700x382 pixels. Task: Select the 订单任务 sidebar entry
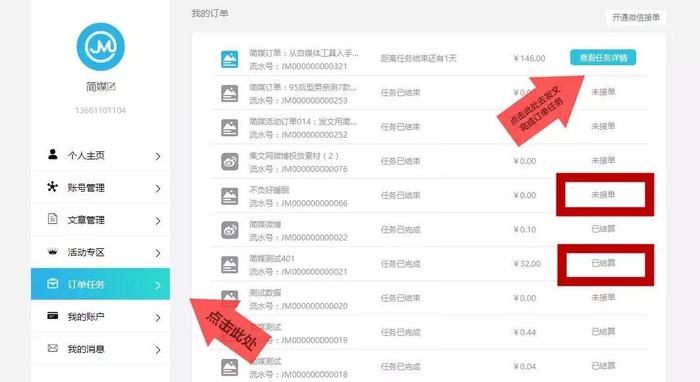100,284
